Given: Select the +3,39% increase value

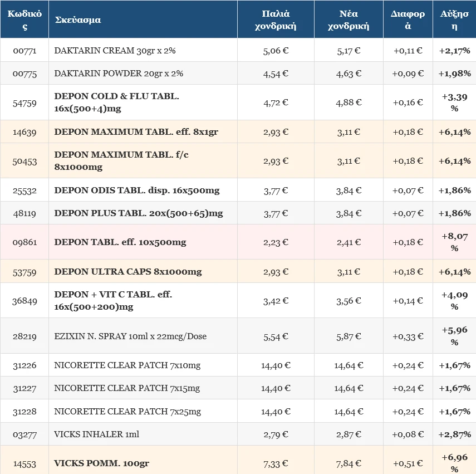Looking at the screenshot, I should pyautogui.click(x=454, y=102).
